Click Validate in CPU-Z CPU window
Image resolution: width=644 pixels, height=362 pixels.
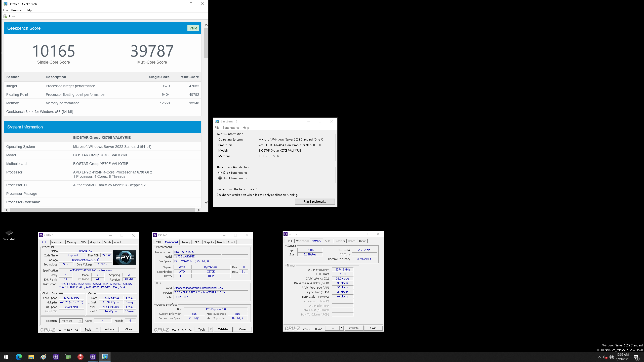pos(109,329)
